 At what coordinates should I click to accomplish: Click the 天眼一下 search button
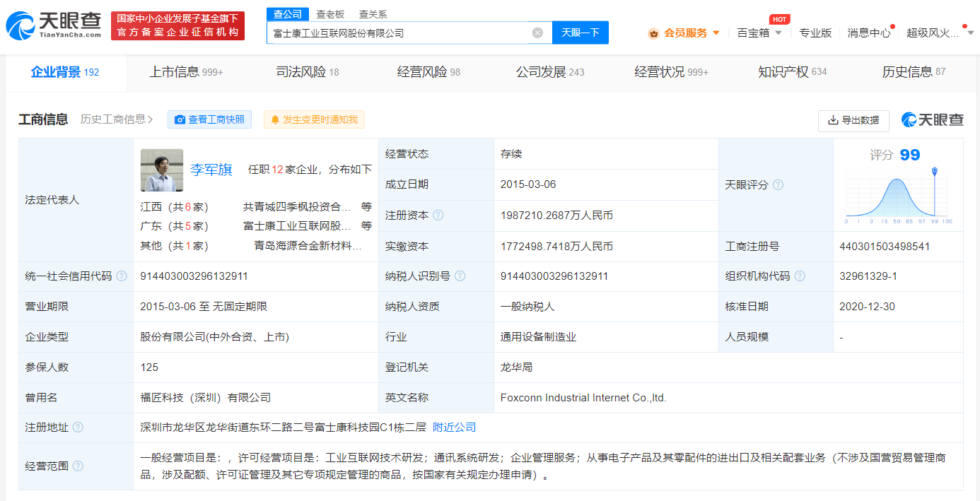pos(580,33)
